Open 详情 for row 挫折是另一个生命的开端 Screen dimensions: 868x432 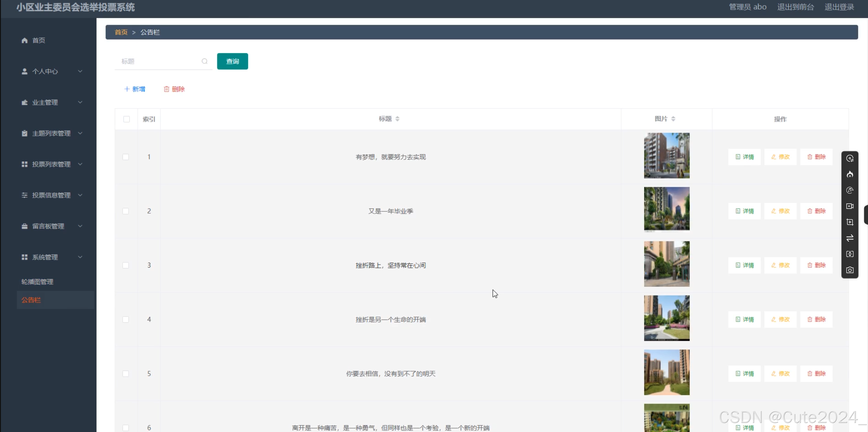[744, 320]
